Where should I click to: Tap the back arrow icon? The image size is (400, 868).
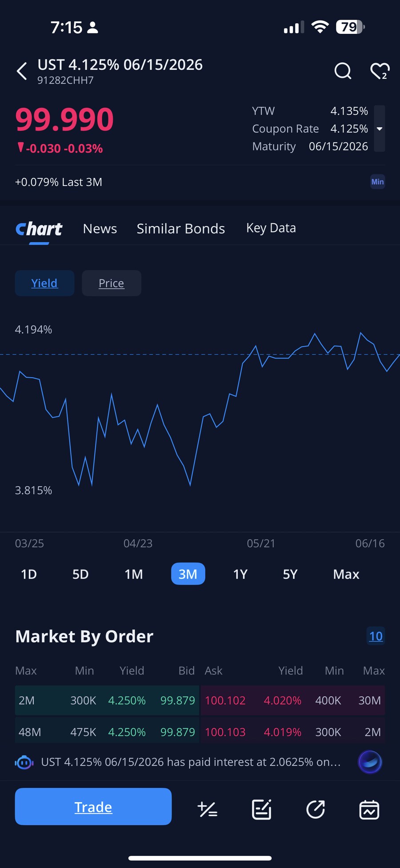(x=22, y=71)
